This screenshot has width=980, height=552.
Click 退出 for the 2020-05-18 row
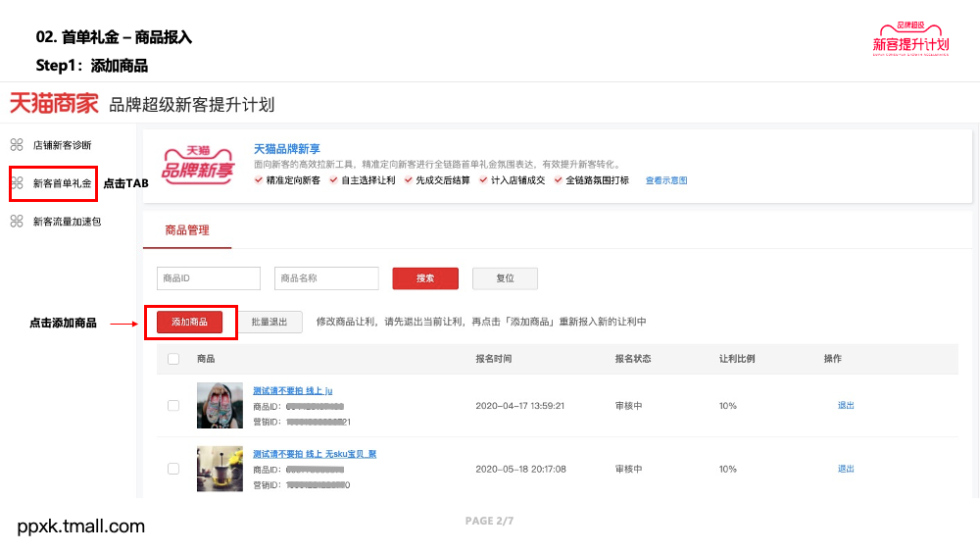tap(846, 469)
